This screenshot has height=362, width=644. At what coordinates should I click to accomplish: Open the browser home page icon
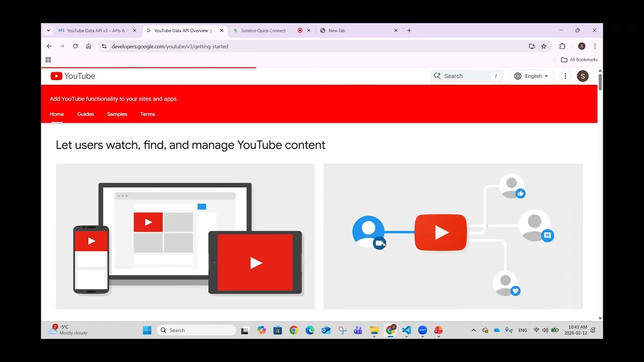pyautogui.click(x=89, y=46)
